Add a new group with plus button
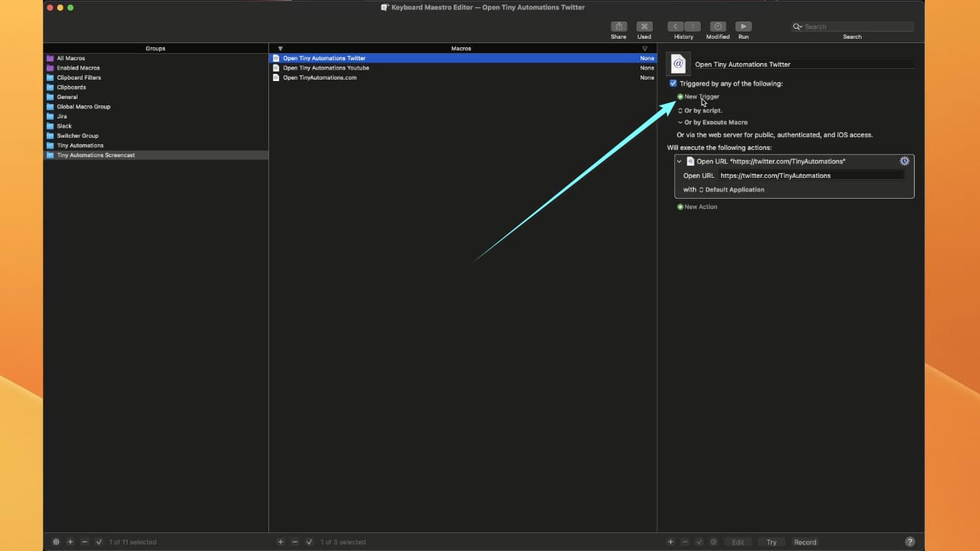This screenshot has width=980, height=551. (70, 542)
